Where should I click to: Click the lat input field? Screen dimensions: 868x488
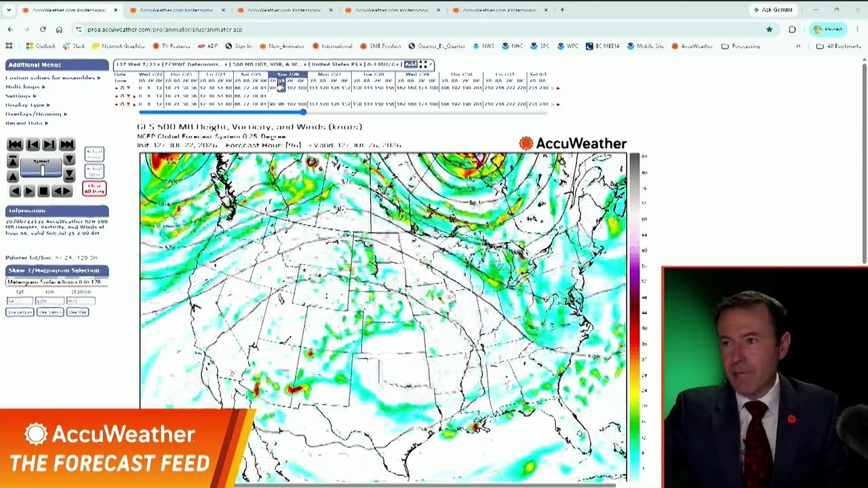tap(20, 301)
